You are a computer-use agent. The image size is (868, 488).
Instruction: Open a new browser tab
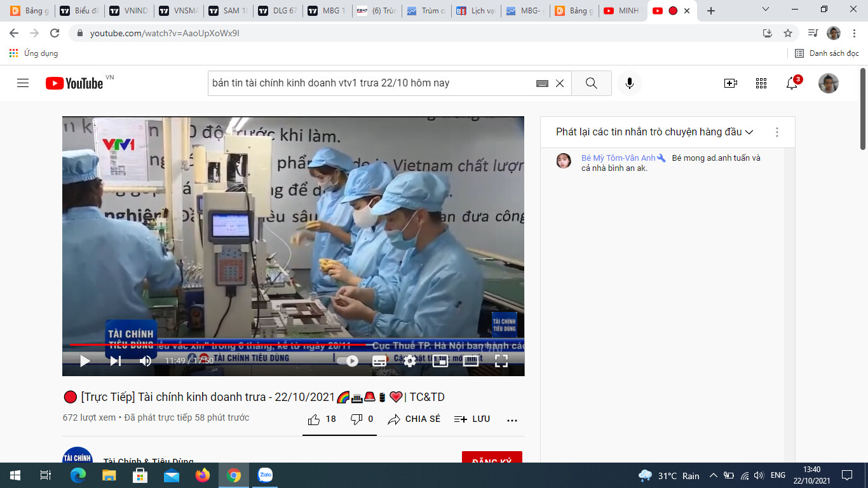[711, 11]
